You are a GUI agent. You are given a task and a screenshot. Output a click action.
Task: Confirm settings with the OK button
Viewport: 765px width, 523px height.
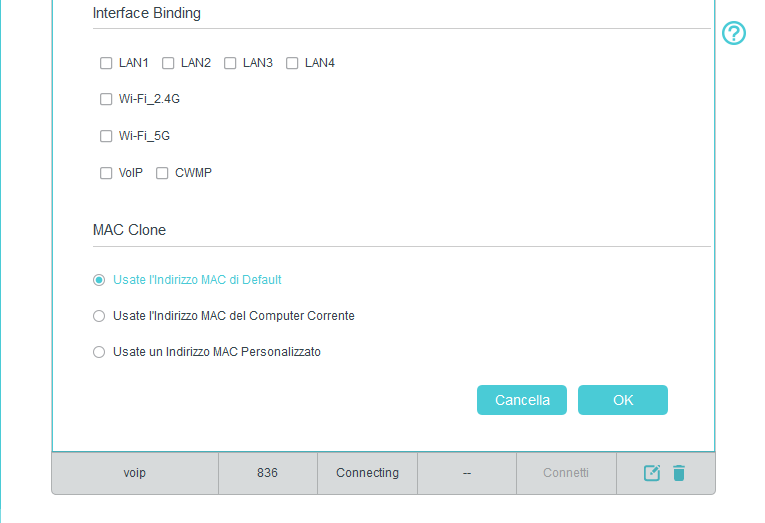(623, 400)
